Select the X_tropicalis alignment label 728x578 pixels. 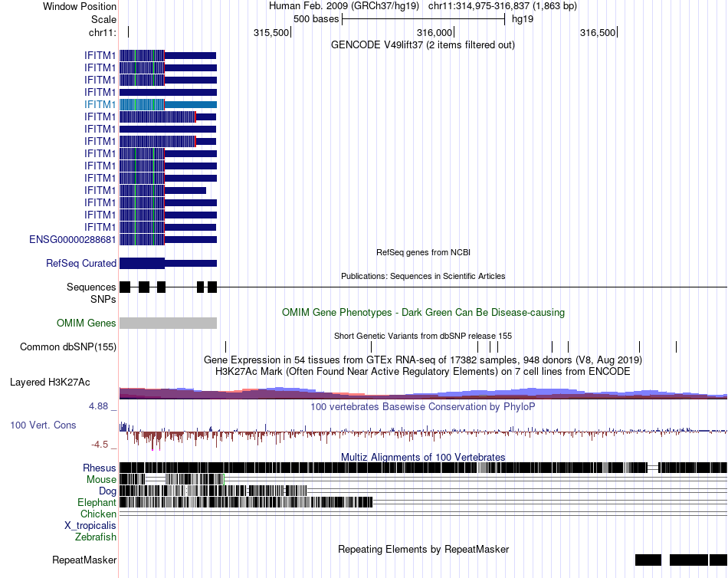tap(90, 526)
